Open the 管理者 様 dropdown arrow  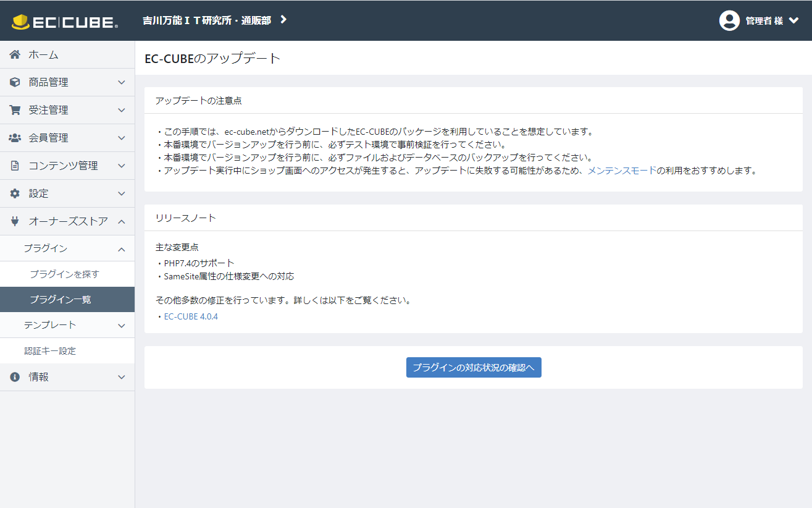(x=794, y=20)
